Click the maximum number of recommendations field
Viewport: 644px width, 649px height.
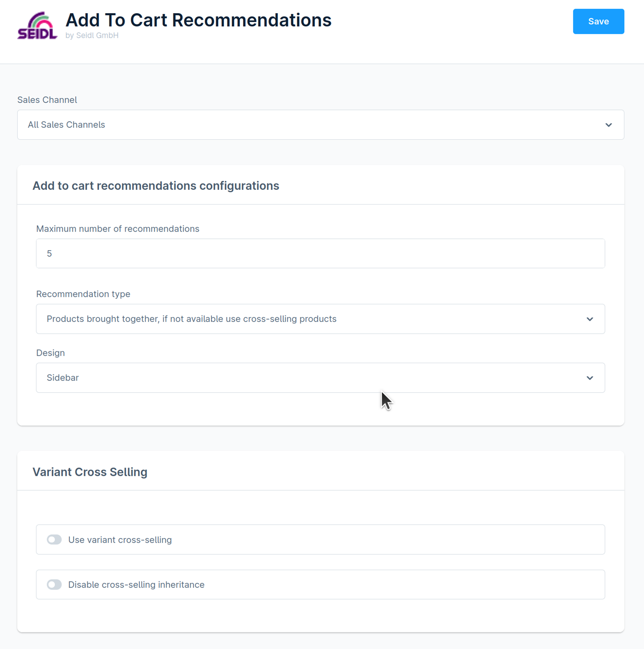[x=320, y=253]
